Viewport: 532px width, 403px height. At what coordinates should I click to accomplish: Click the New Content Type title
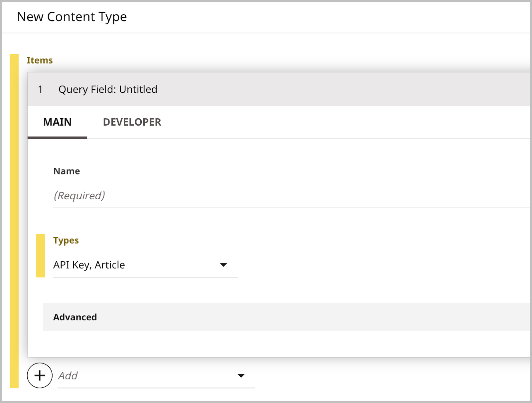72,17
